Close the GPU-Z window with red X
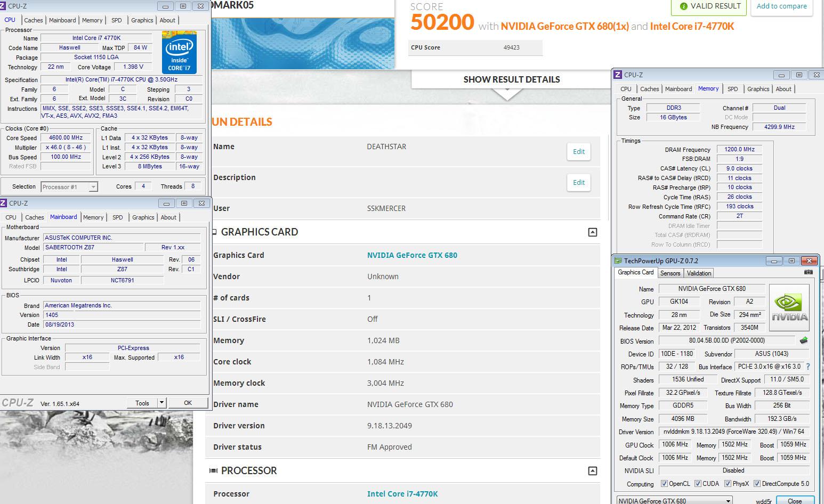This screenshot has width=824, height=504. tap(809, 261)
